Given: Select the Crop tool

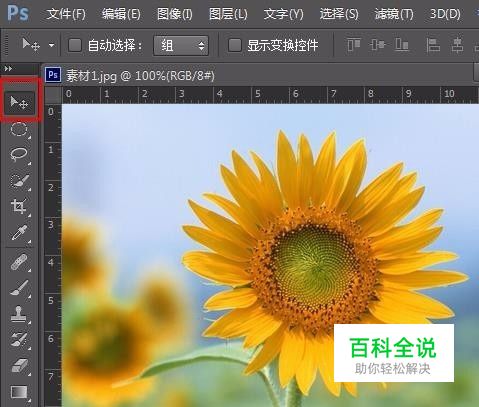Looking at the screenshot, I should tap(19, 207).
